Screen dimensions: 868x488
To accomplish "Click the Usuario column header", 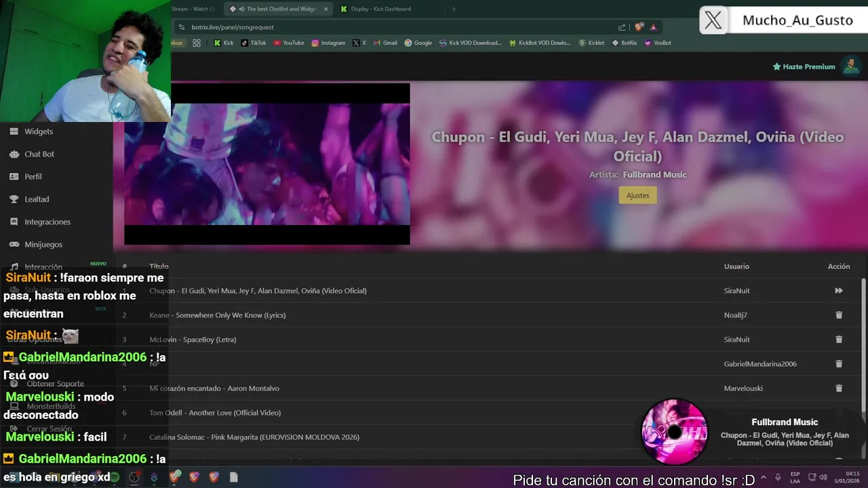I will [x=736, y=266].
